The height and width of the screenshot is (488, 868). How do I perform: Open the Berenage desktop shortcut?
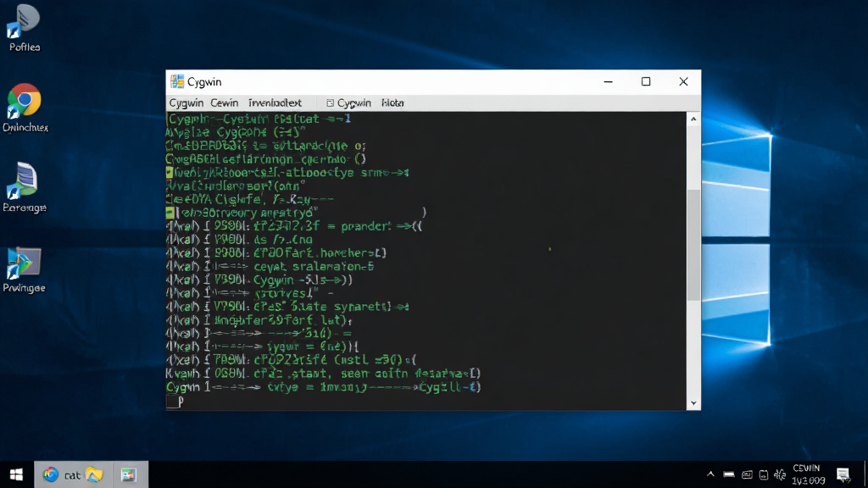(25, 188)
